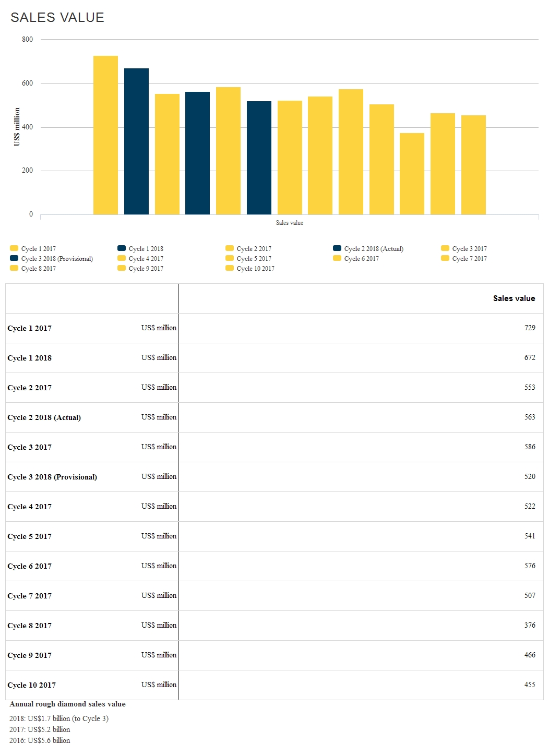Click the 376 value in Cycle 8 2017 row

(530, 625)
